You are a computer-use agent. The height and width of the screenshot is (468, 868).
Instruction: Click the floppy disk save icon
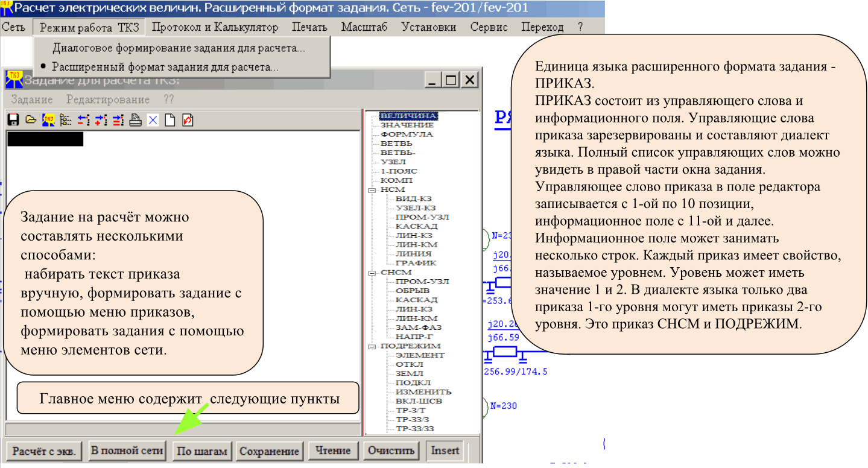(x=13, y=120)
